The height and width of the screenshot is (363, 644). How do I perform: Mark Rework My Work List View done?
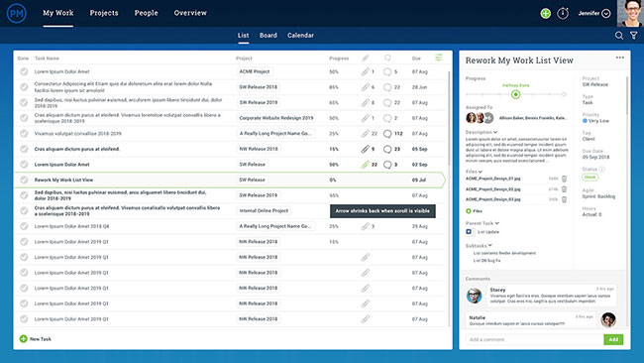click(x=24, y=180)
